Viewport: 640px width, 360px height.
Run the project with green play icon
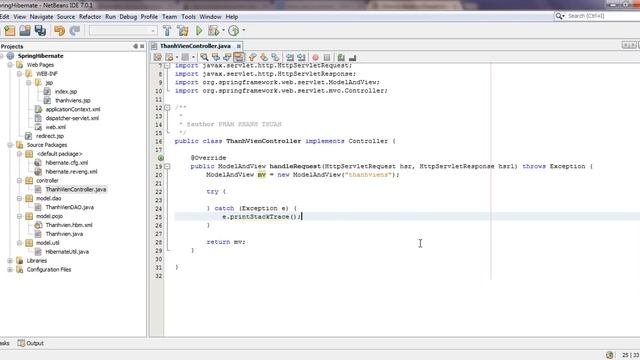[x=199, y=31]
